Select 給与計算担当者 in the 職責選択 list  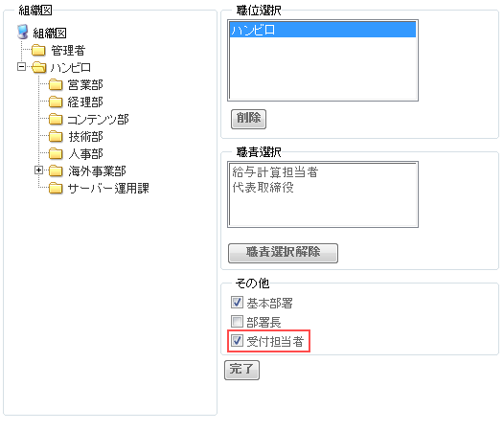click(275, 172)
